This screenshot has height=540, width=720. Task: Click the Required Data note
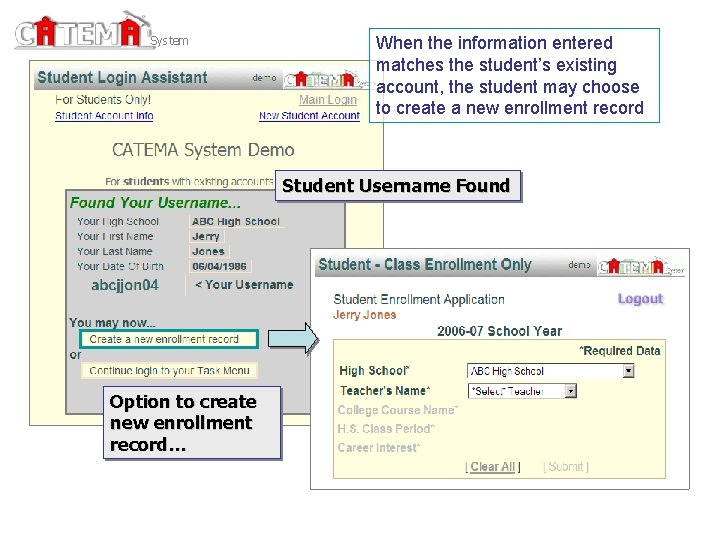(x=620, y=351)
